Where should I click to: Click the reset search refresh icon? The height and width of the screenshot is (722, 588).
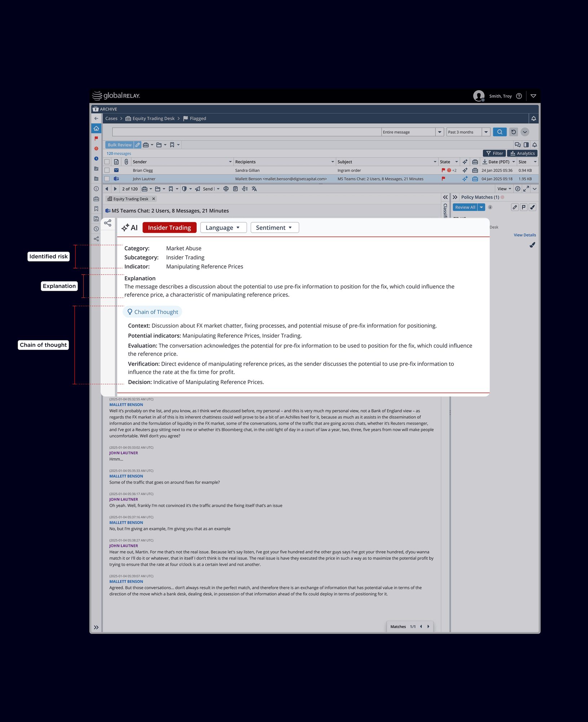(513, 132)
